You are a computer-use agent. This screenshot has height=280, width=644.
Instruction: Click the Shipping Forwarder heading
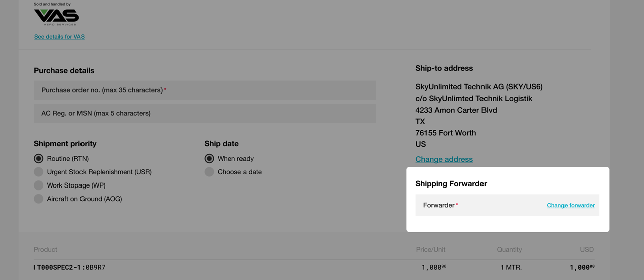coord(451,184)
